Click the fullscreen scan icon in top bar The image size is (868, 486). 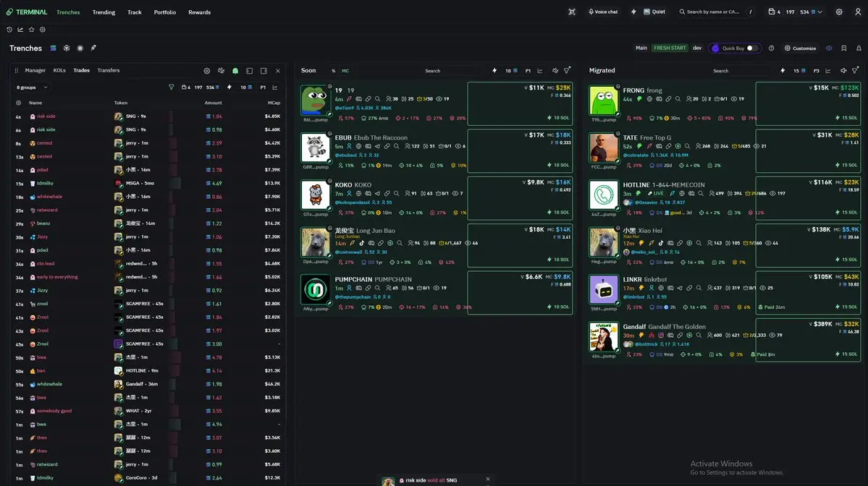pos(572,12)
